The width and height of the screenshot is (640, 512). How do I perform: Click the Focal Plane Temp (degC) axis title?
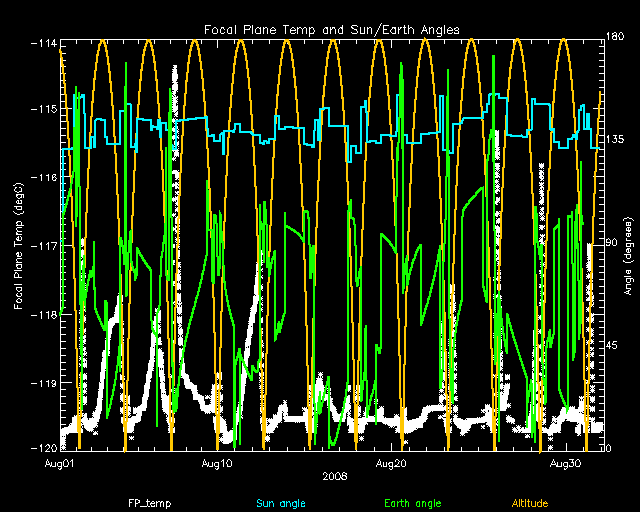pyautogui.click(x=18, y=244)
